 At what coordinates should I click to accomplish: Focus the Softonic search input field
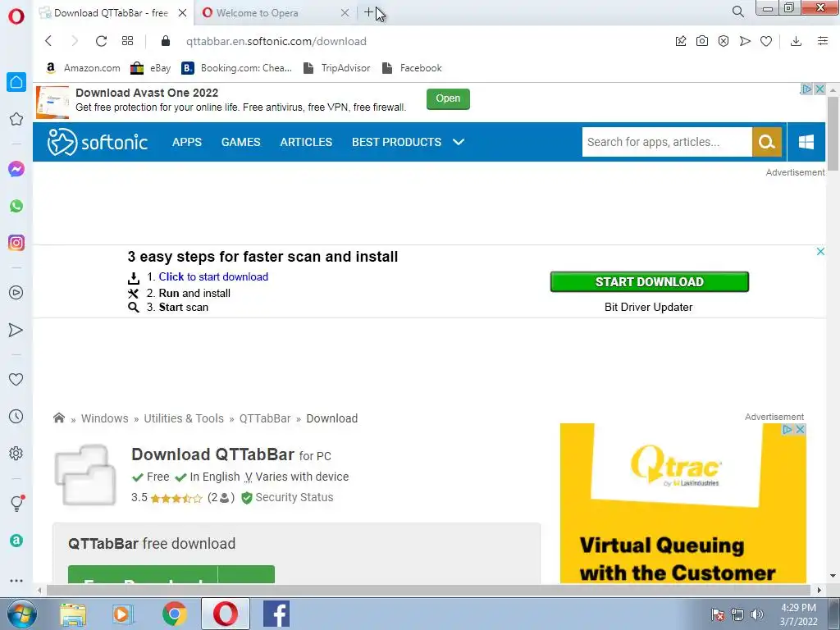click(667, 142)
